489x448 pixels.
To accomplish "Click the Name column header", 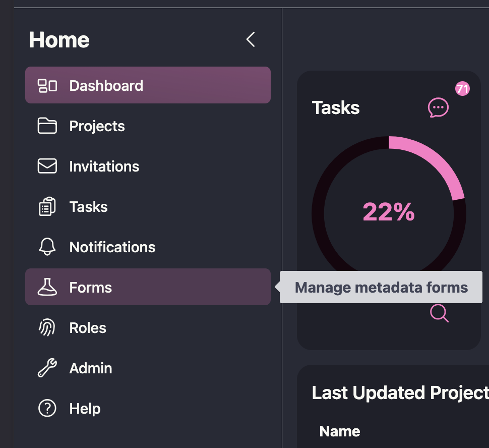I will pos(340,431).
